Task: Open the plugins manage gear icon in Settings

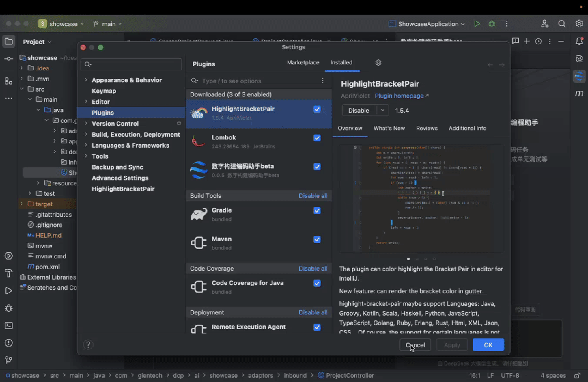Action: click(x=378, y=63)
